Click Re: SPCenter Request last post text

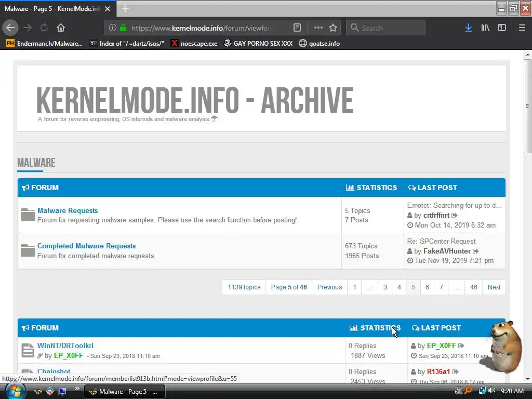click(x=442, y=241)
